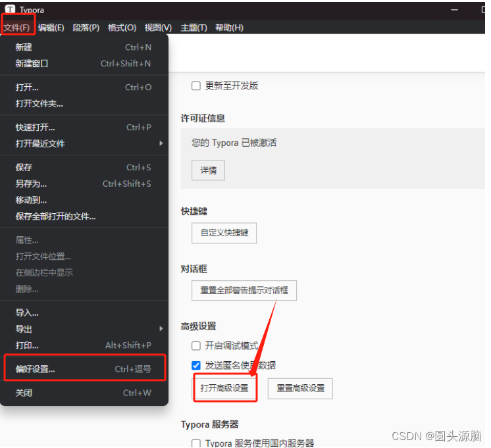Click the 您的 Typora 已被激活 text
The height and width of the screenshot is (448, 491).
pyautogui.click(x=234, y=143)
